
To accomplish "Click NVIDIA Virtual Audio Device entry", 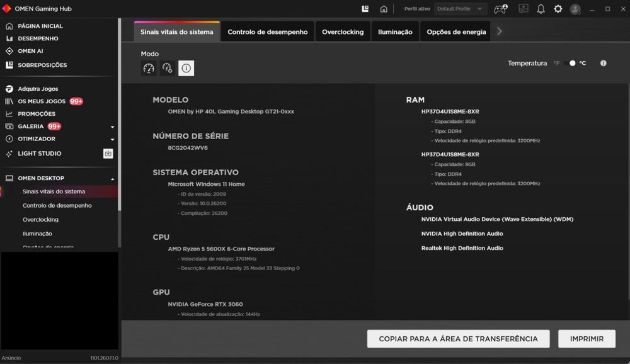I will point(497,219).
